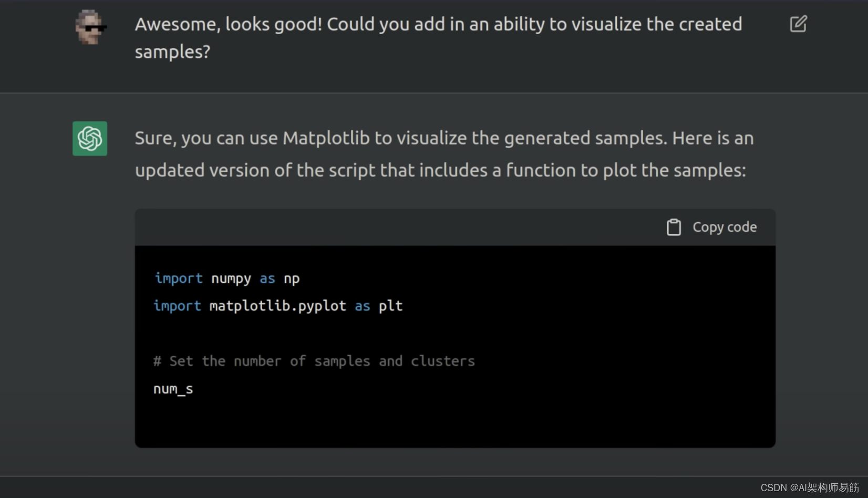Click the first import keyword in the code
Screen dimensions: 868x498
point(179,278)
